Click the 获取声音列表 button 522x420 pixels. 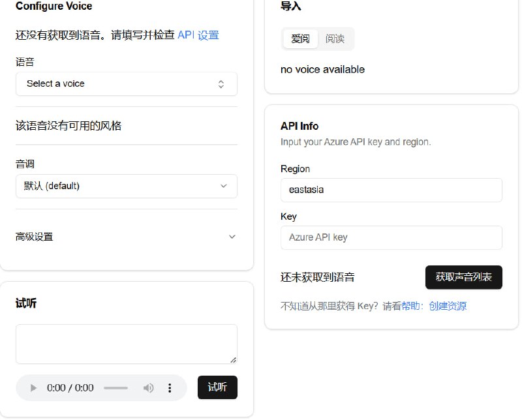pos(464,277)
